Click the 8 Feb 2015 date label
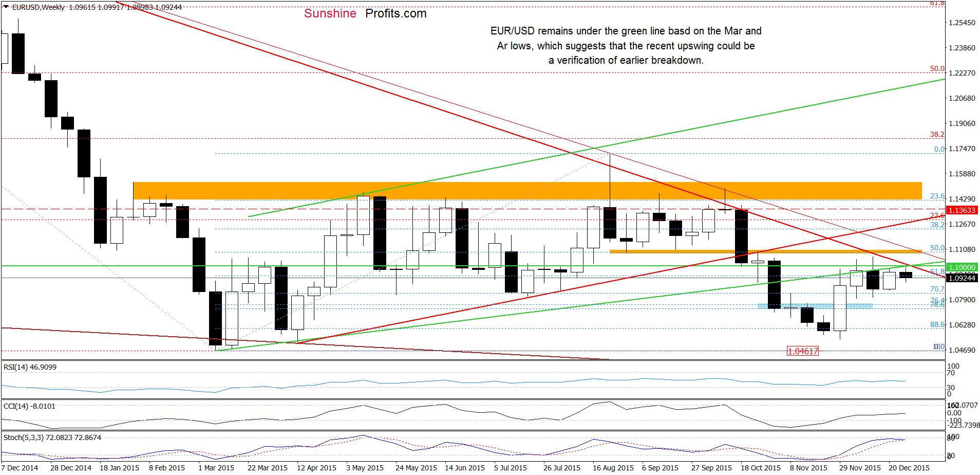Image resolution: width=980 pixels, height=475 pixels. pyautogui.click(x=167, y=468)
